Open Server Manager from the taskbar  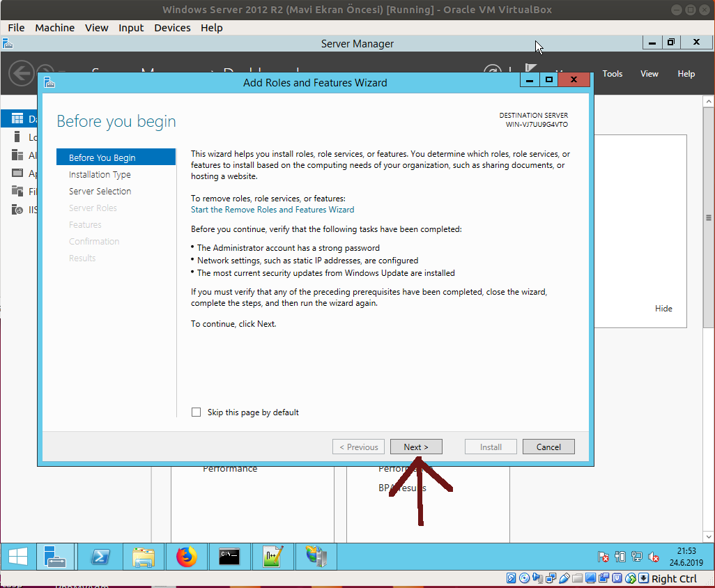[55, 557]
